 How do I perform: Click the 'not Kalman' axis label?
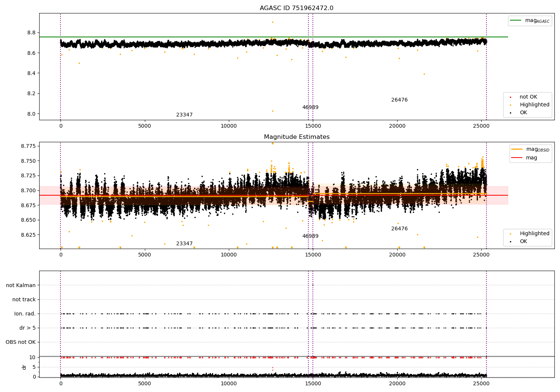coord(21,286)
